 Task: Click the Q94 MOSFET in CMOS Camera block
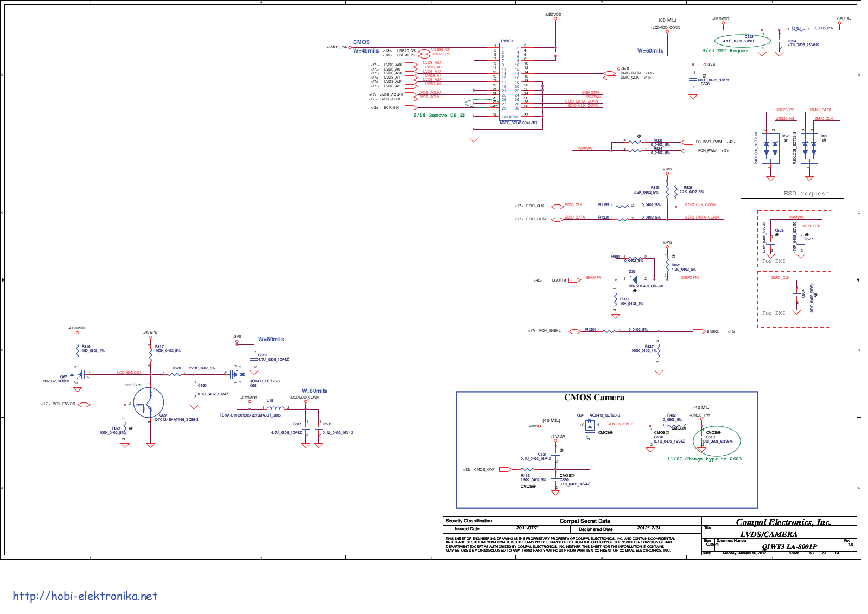coord(590,425)
